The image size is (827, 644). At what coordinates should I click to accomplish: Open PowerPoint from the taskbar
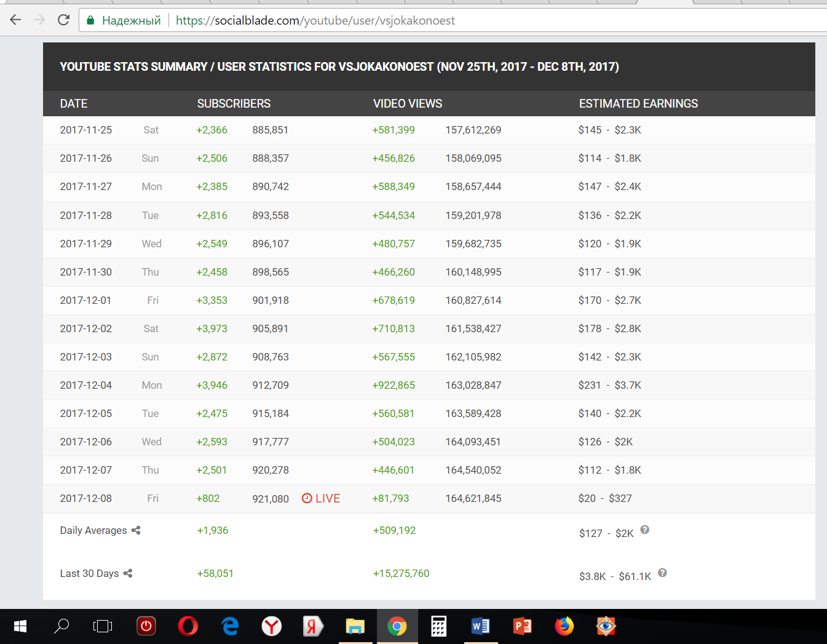coord(522,626)
